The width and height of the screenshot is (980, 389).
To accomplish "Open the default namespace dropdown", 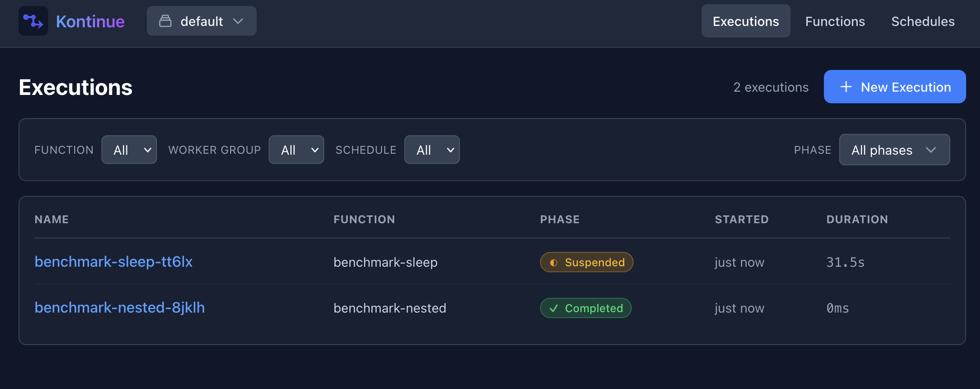I will [x=201, y=21].
